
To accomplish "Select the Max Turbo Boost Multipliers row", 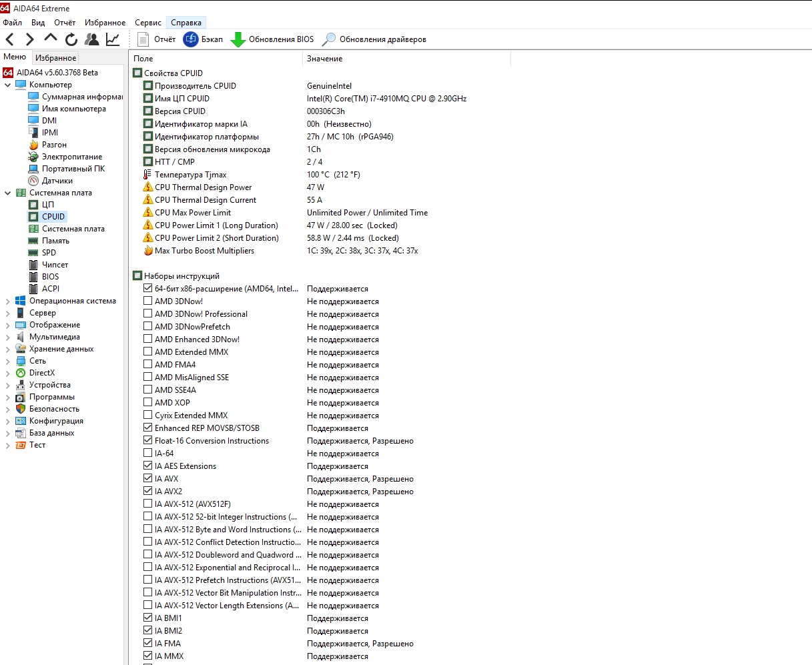I will (x=320, y=251).
